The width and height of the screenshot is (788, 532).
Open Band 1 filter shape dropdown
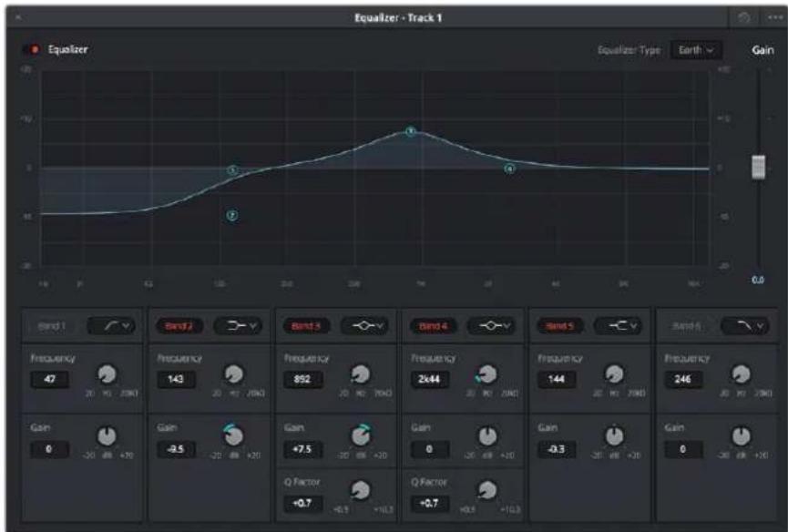pyautogui.click(x=111, y=326)
